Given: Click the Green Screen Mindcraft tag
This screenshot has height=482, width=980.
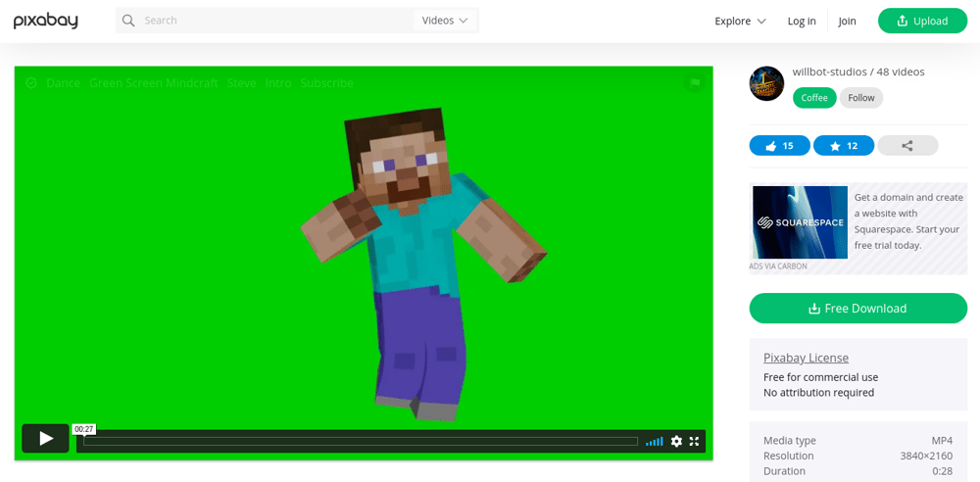Looking at the screenshot, I should point(154,83).
